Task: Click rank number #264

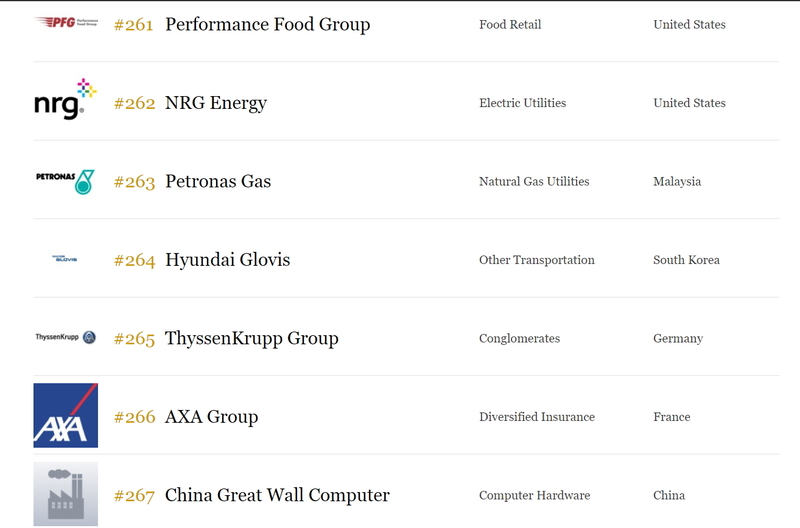Action: click(134, 260)
